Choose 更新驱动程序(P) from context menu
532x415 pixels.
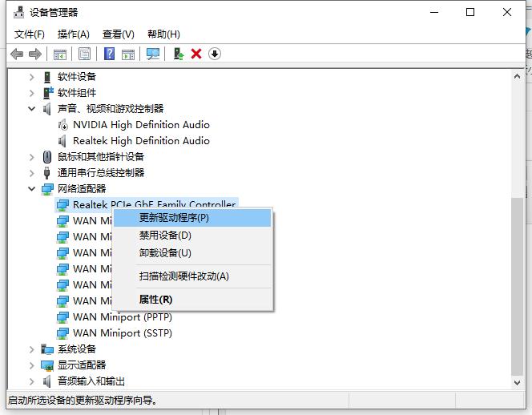click(x=192, y=218)
